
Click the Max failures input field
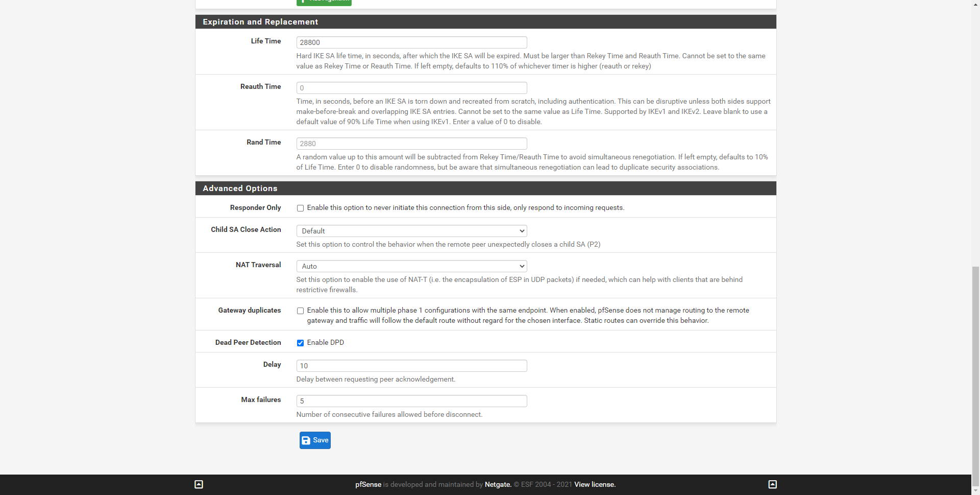click(x=411, y=401)
